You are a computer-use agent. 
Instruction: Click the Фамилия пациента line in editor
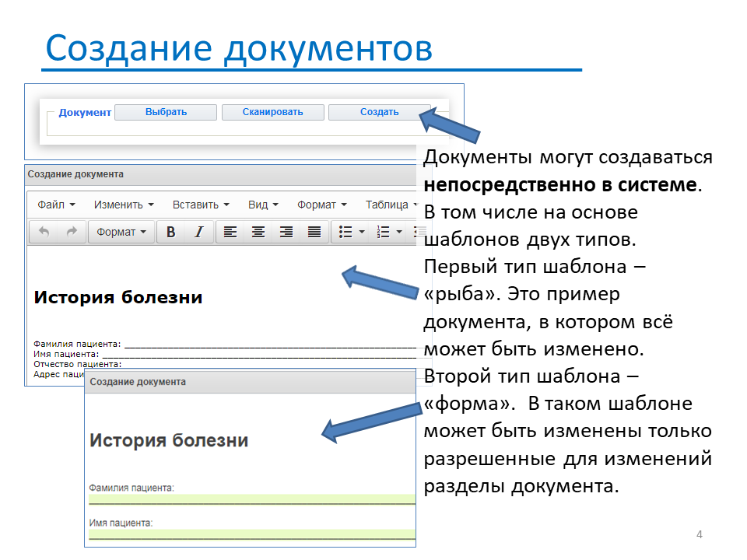tap(225, 344)
